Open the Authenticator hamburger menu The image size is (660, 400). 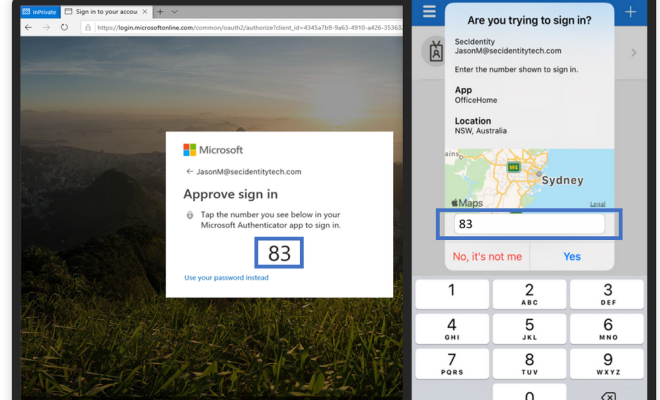tap(429, 11)
